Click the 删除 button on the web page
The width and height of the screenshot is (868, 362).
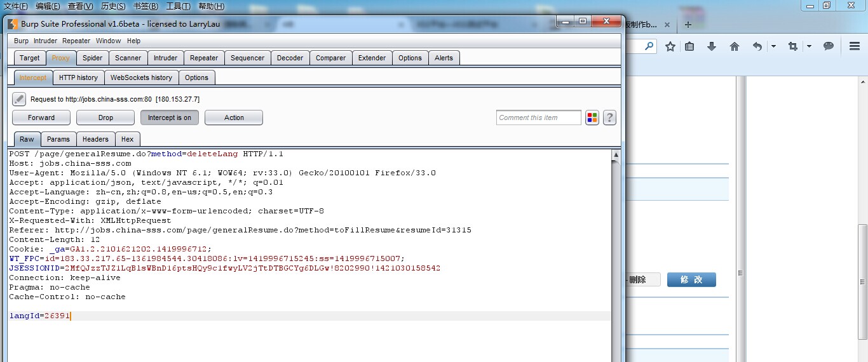coord(643,279)
